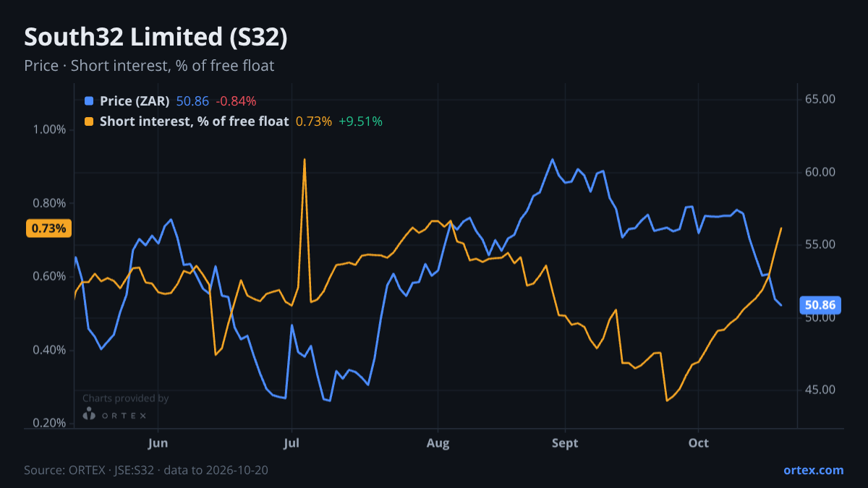Viewport: 868px width, 488px height.
Task: Click the 1.00% left axis label
Action: tap(50, 129)
